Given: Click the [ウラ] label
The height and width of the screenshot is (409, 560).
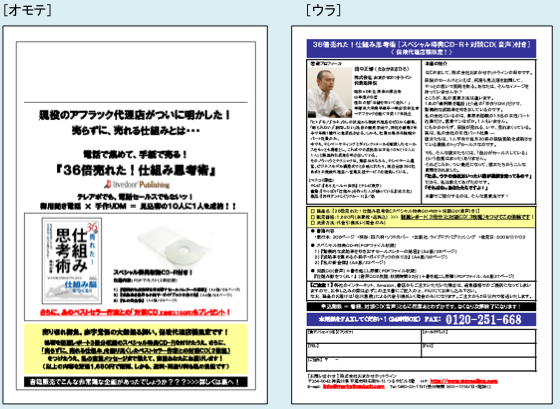Looking at the screenshot, I should [323, 10].
